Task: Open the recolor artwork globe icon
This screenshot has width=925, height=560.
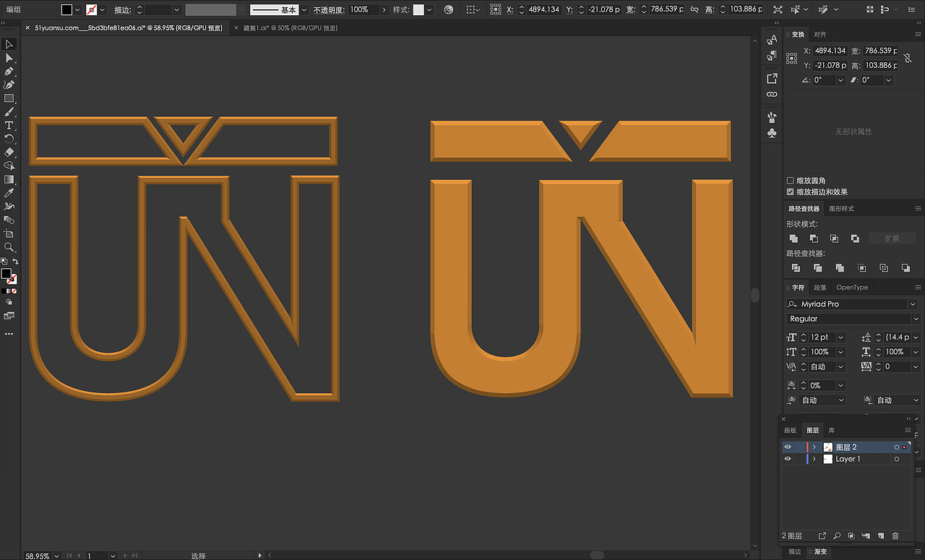Action: (449, 10)
